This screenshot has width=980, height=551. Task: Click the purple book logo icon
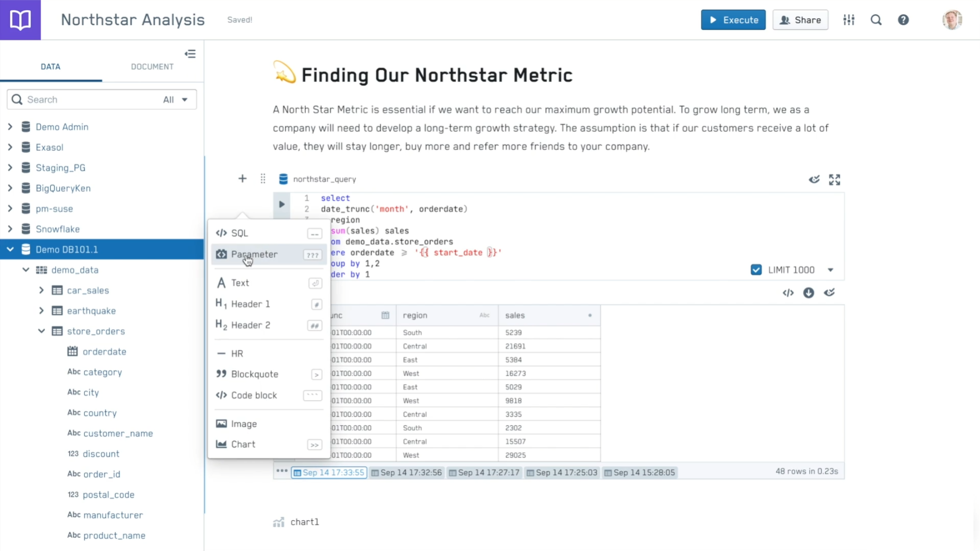20,20
